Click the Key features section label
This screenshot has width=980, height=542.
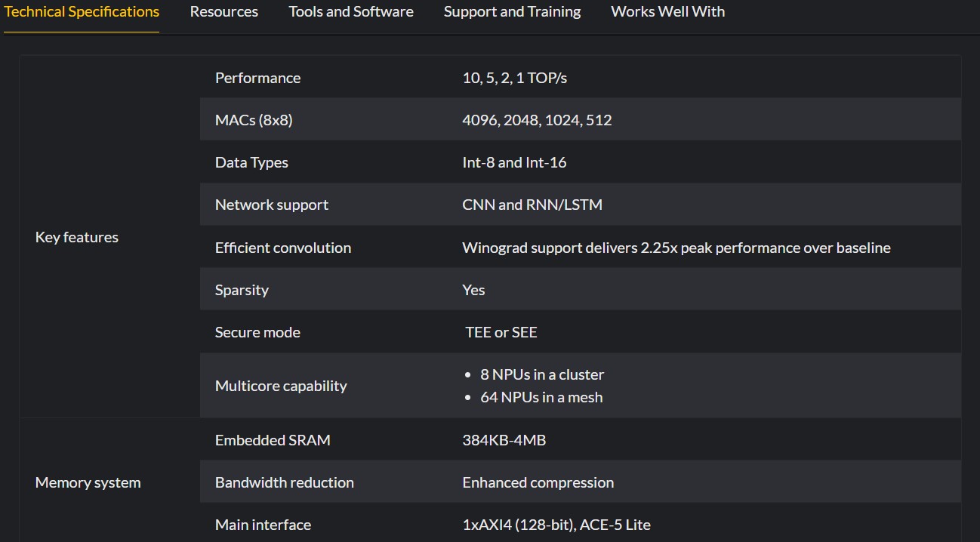pyautogui.click(x=77, y=237)
